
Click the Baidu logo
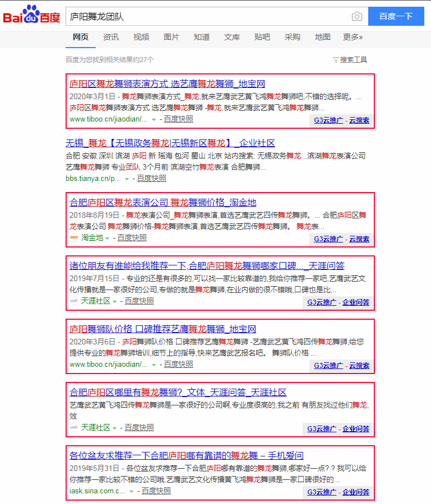[31, 15]
